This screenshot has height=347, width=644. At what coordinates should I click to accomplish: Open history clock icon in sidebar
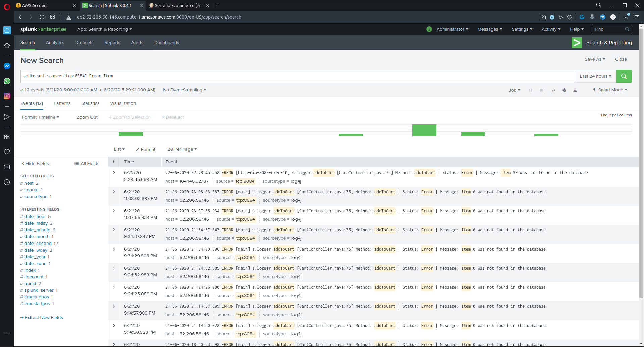[x=7, y=182]
